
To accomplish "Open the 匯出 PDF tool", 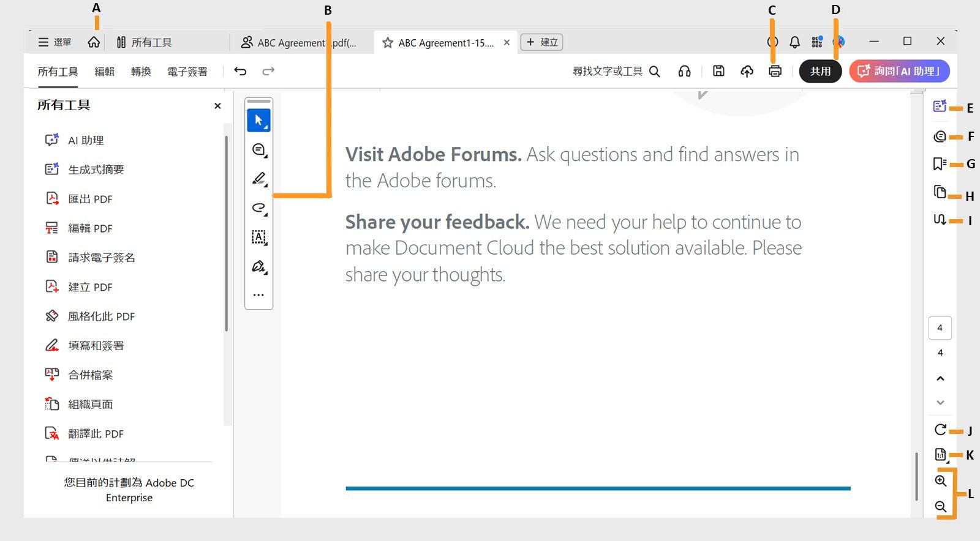I will pyautogui.click(x=79, y=199).
